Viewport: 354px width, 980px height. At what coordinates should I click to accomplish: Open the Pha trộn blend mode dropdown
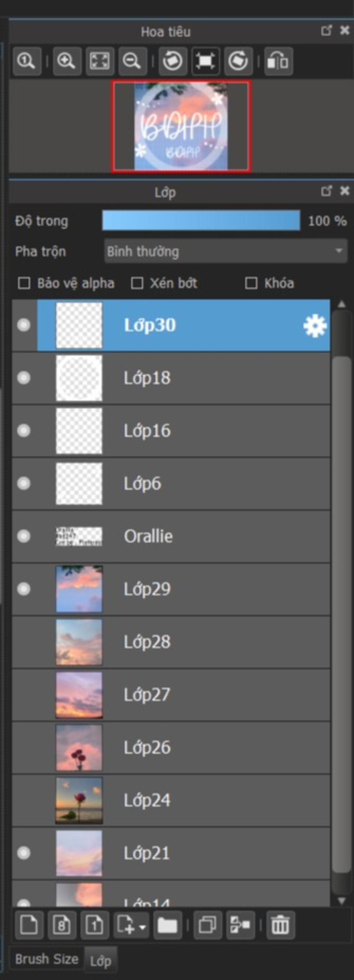226,251
